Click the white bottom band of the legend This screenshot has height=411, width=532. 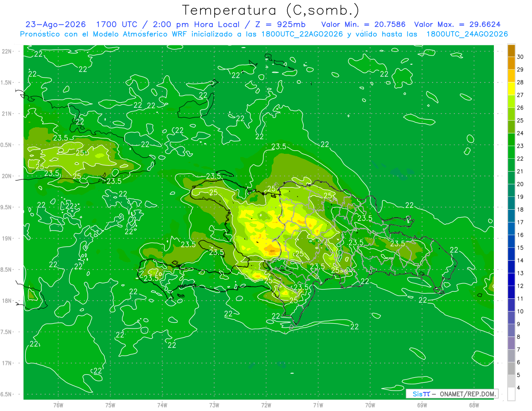coord(511,394)
